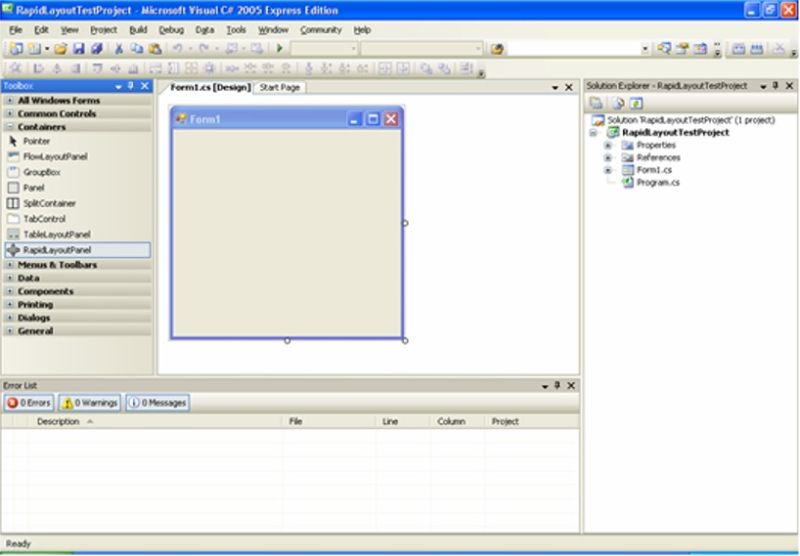Close the Toolbox panel
This screenshot has height=556, width=800.
[145, 86]
